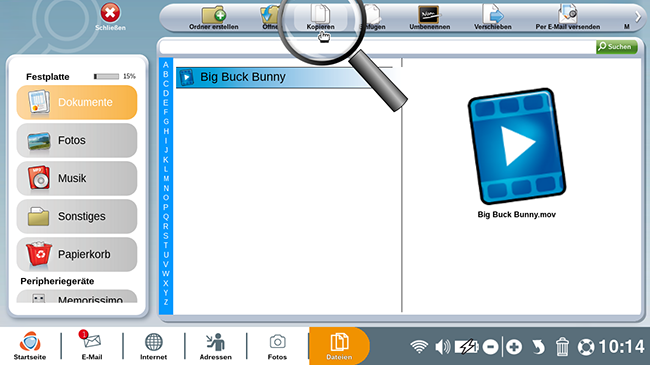Click the Dokumente folder icon image

tap(39, 102)
